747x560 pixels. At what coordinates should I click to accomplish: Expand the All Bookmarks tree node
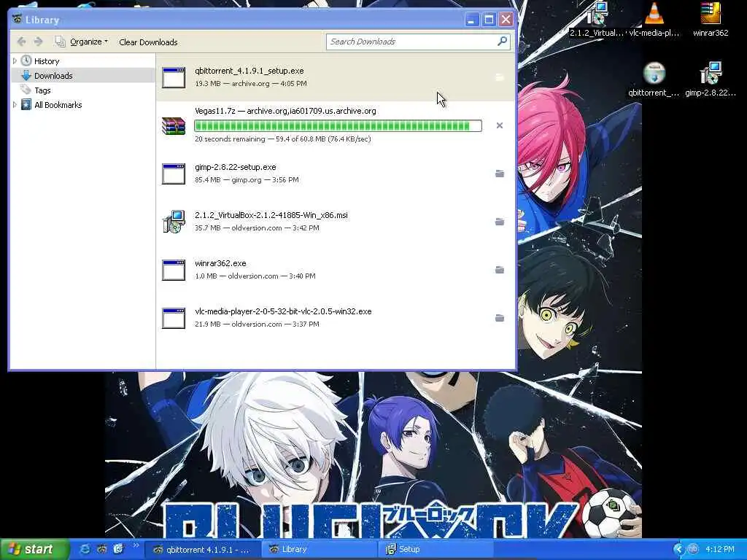click(x=15, y=105)
